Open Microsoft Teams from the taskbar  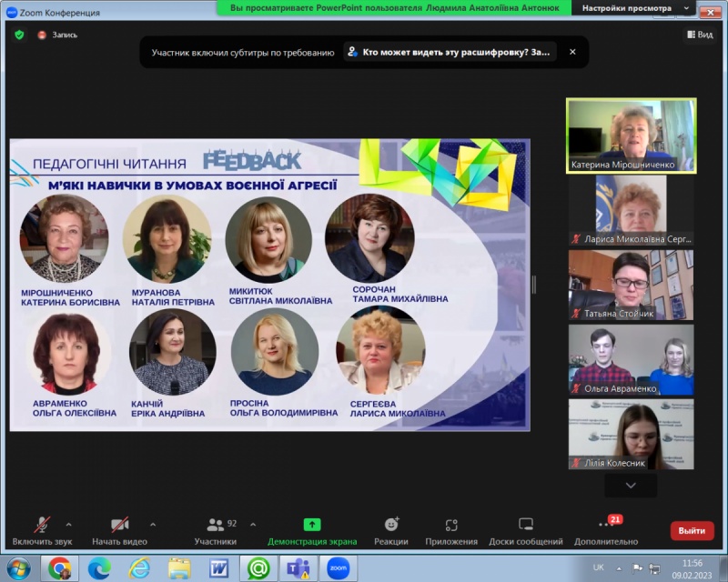pos(298,567)
